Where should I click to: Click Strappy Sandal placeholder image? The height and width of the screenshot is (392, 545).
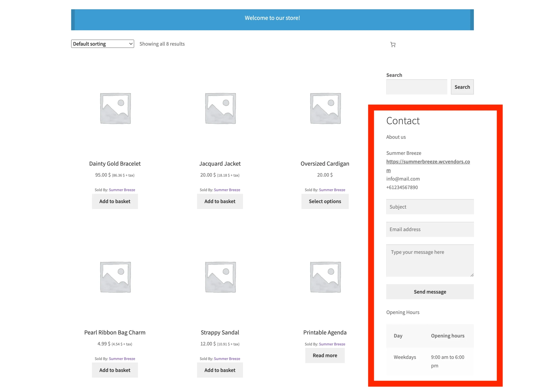point(220,277)
